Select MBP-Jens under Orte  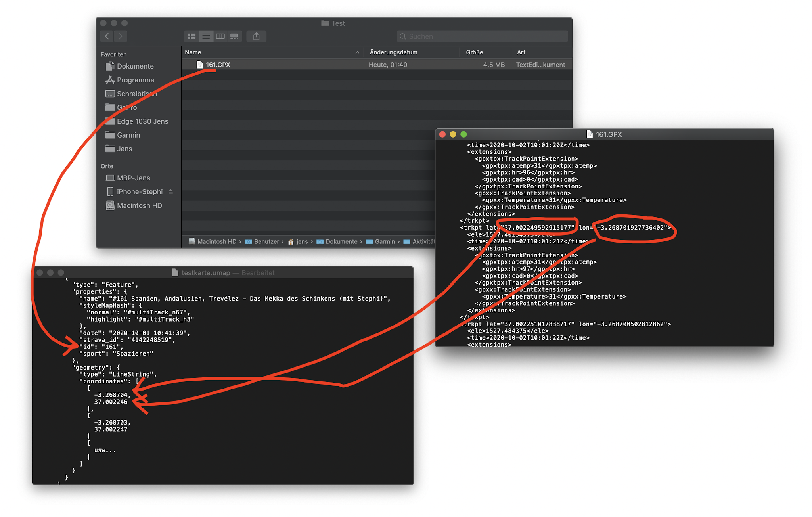pos(133,178)
